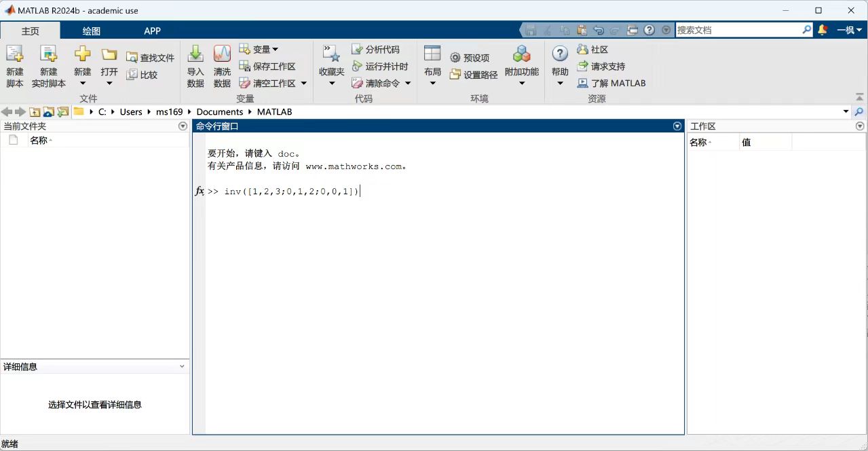Screen dimensions: 868x451
Task: Click 导入数据 (Import Data) icon
Action: (195, 54)
